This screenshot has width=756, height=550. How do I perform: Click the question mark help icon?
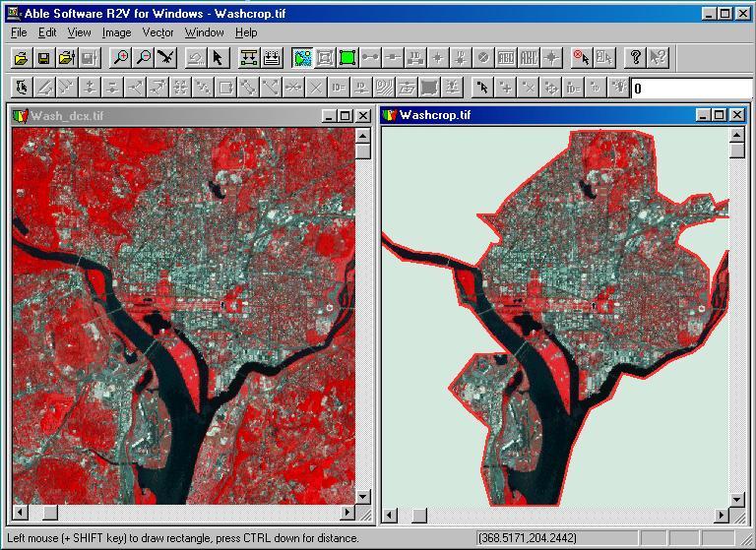click(635, 58)
